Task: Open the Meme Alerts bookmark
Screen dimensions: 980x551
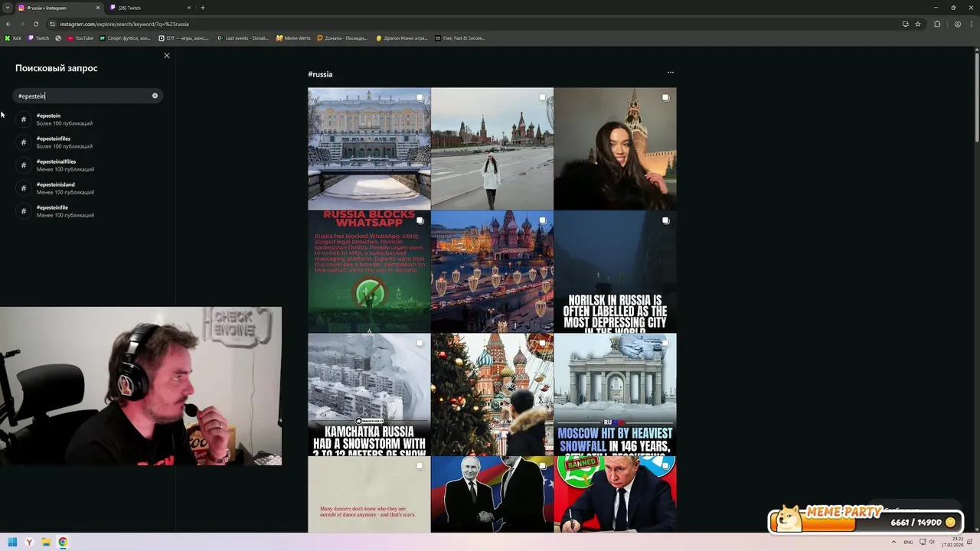Action: pos(293,37)
